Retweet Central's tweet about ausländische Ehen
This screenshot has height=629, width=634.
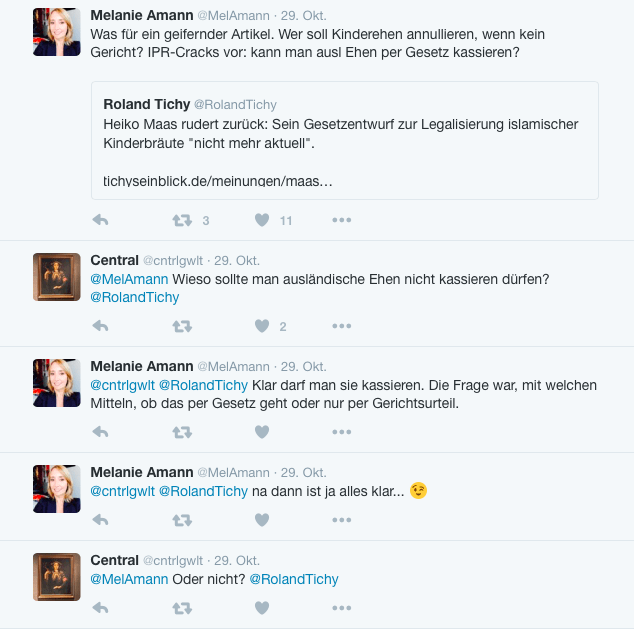[x=181, y=326]
